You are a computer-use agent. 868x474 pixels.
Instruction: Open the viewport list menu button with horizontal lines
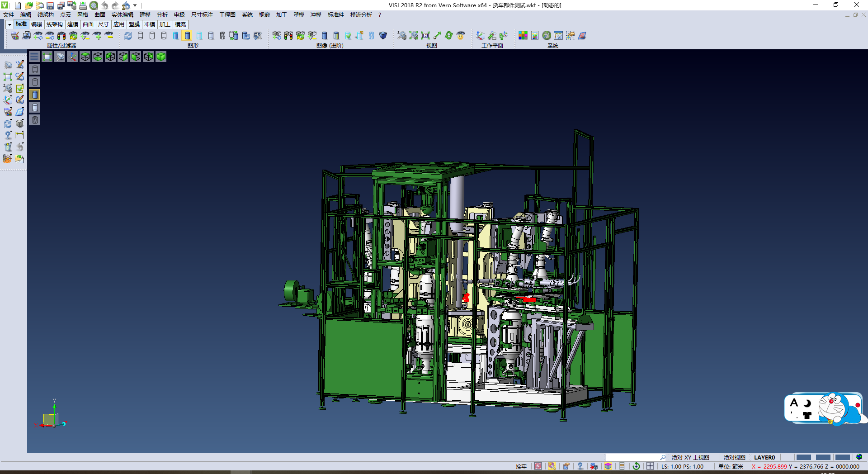34,57
